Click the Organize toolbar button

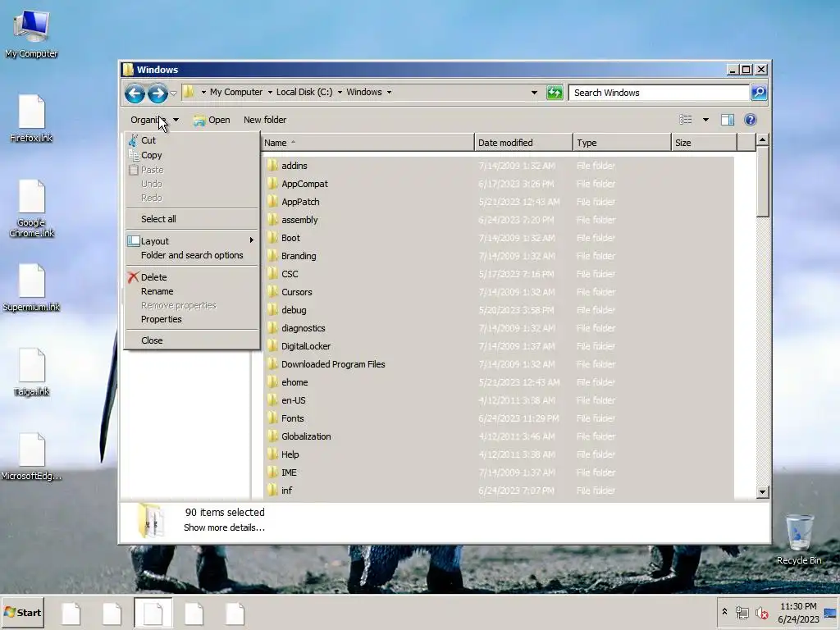pyautogui.click(x=154, y=120)
